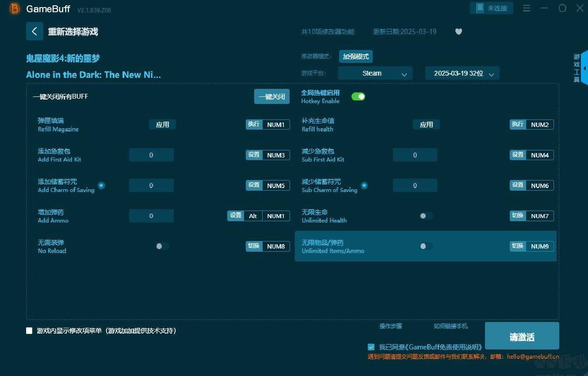Click the star badge next to Sub Charm of Saving
The height and width of the screenshot is (376, 588).
[364, 185]
